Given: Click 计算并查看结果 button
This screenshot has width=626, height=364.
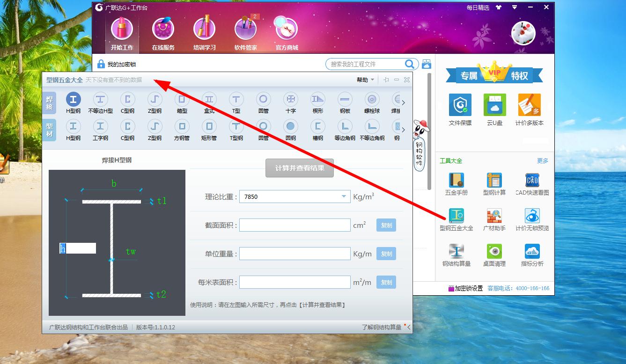Looking at the screenshot, I should point(300,168).
